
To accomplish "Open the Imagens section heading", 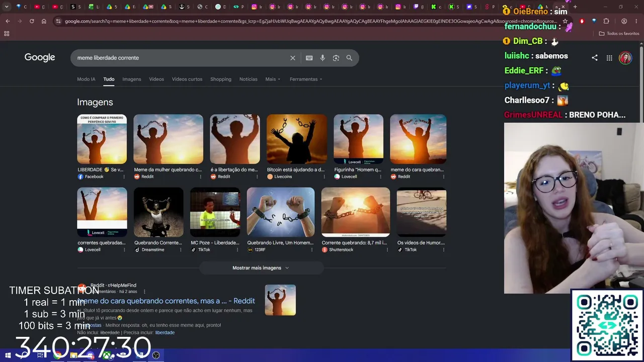I will click(95, 102).
